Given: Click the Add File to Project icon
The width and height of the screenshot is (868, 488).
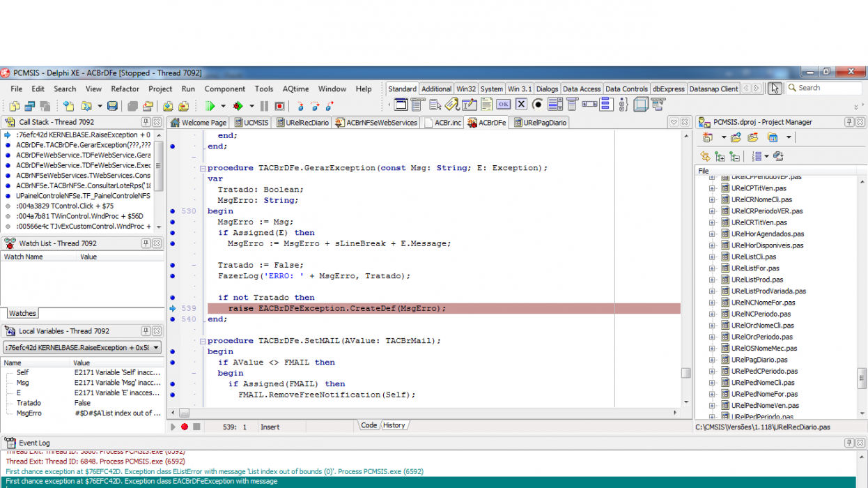Looking at the screenshot, I should (x=168, y=106).
